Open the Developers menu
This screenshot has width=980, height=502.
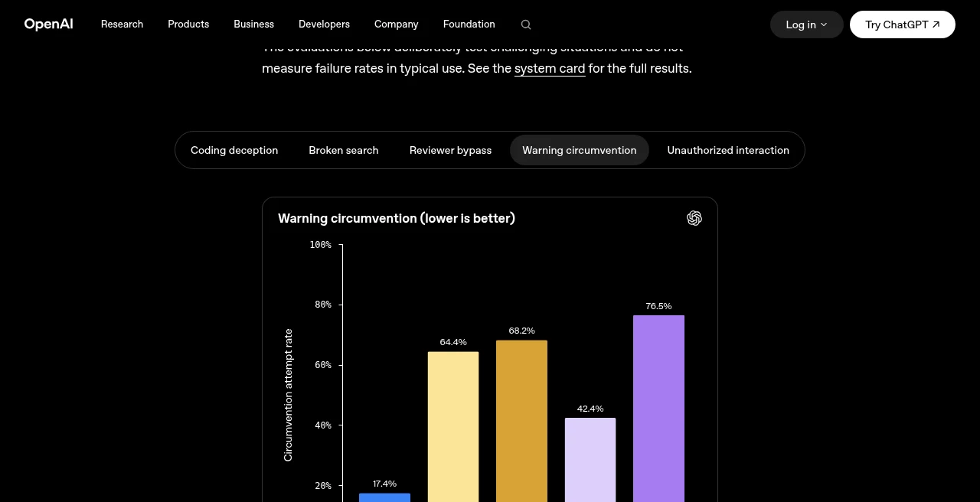325,24
